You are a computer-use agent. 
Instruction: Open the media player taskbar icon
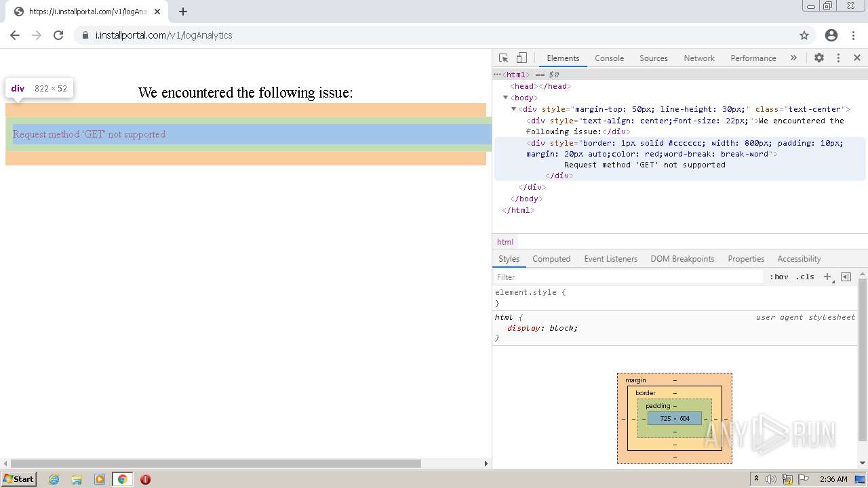[100, 479]
